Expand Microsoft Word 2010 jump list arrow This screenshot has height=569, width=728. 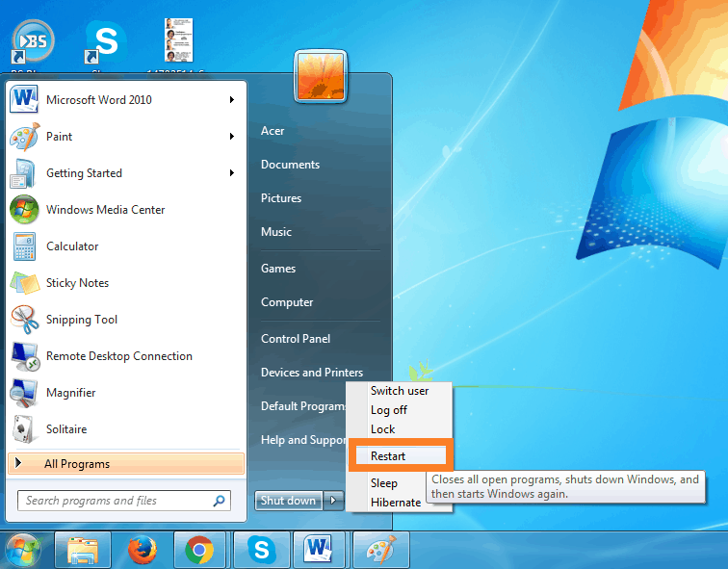coord(232,99)
